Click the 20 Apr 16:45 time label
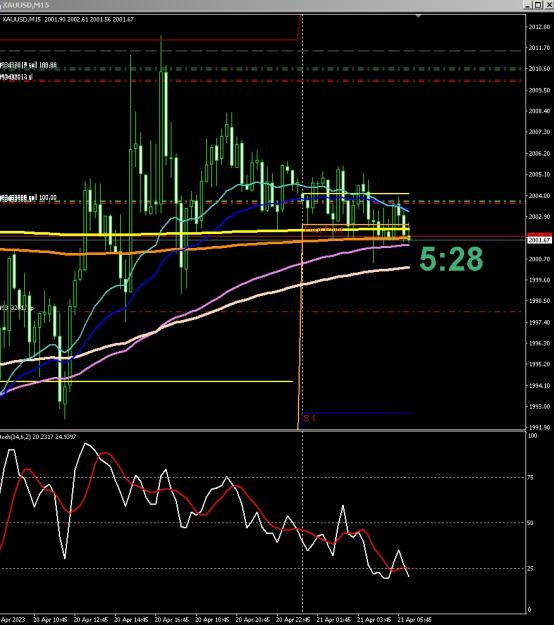 point(171,620)
